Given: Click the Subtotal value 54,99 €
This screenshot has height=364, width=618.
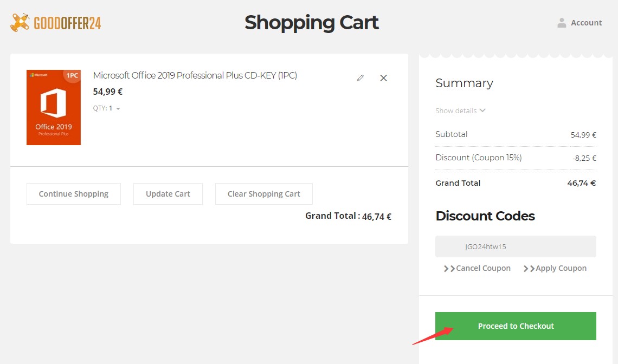Looking at the screenshot, I should [x=583, y=135].
